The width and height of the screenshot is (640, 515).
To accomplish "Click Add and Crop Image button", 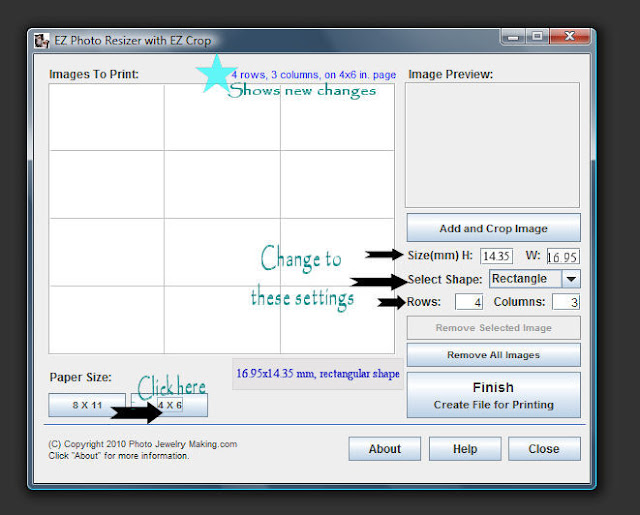I will pyautogui.click(x=493, y=228).
